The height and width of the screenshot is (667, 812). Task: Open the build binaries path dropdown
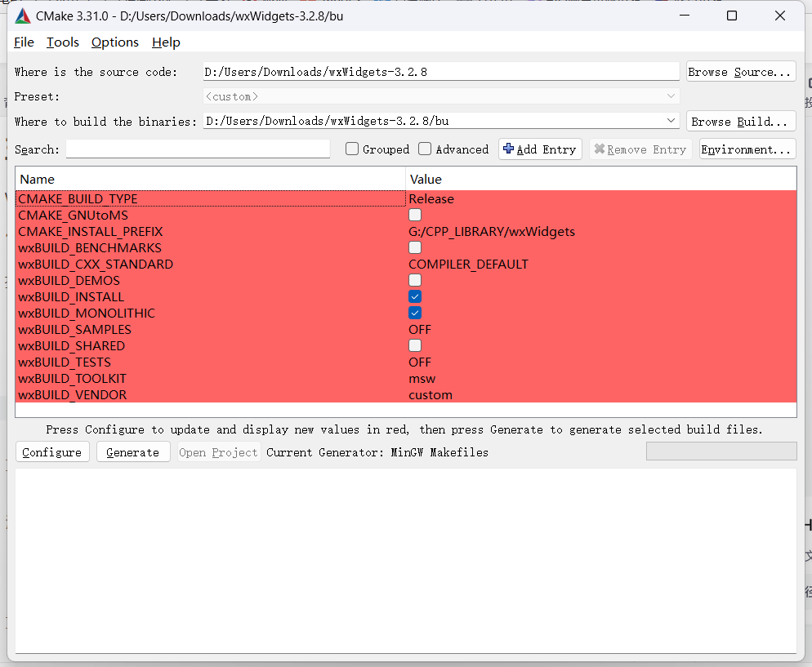671,120
